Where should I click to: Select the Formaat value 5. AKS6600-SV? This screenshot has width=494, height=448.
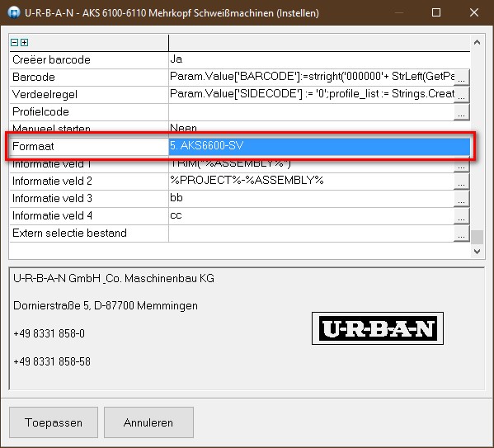[319, 146]
